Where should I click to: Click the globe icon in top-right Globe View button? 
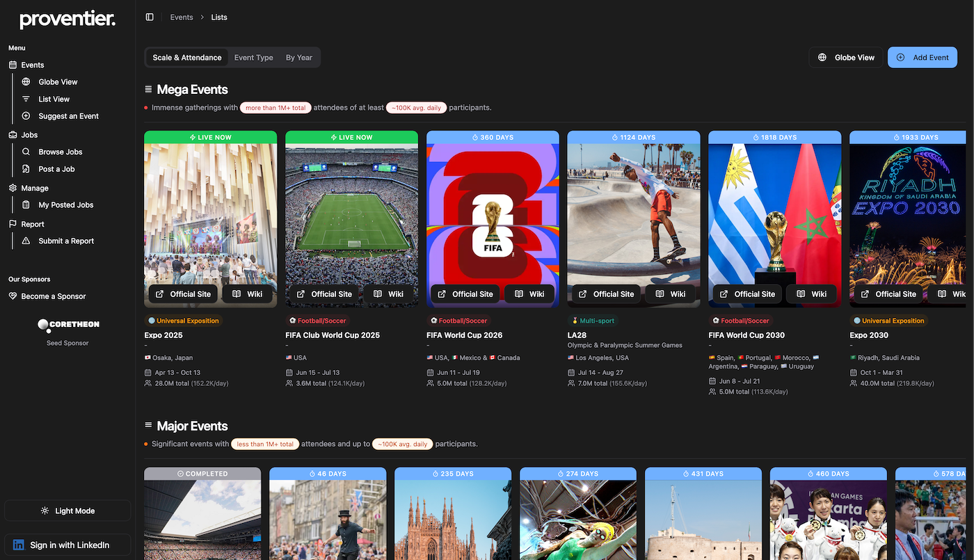(x=822, y=58)
